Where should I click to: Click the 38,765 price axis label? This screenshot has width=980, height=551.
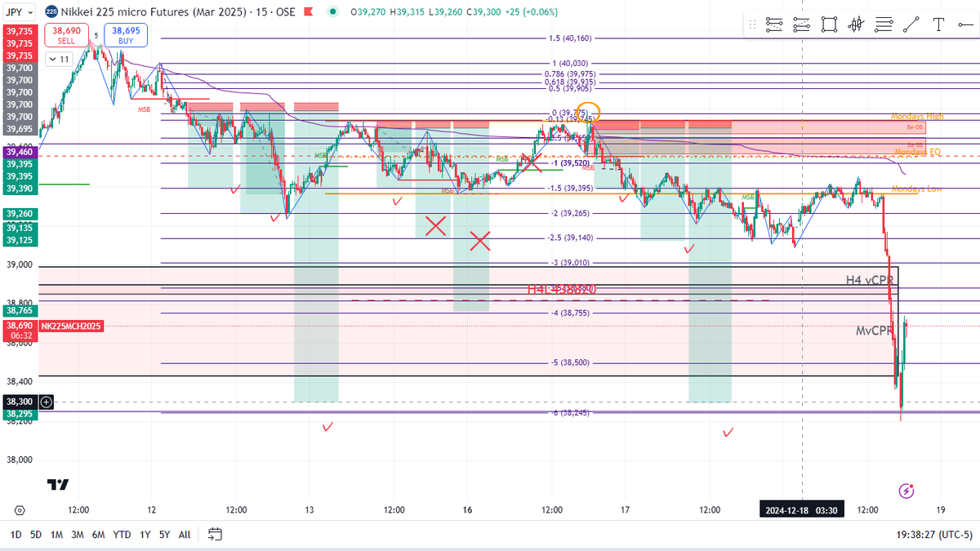(x=19, y=311)
